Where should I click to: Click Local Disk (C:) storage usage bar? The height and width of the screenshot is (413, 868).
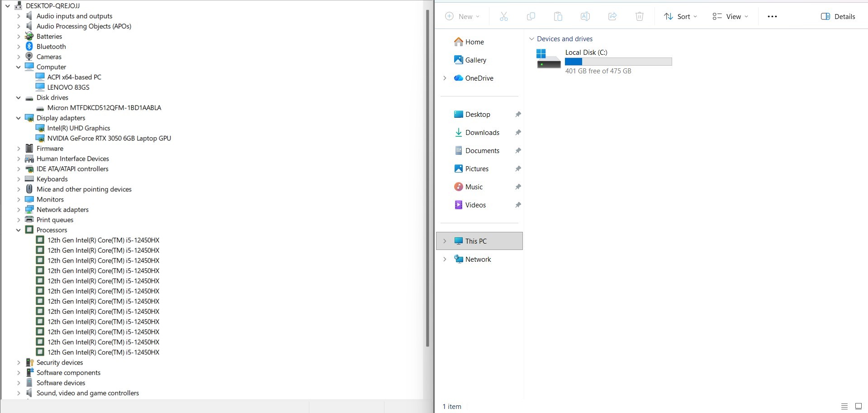point(618,62)
